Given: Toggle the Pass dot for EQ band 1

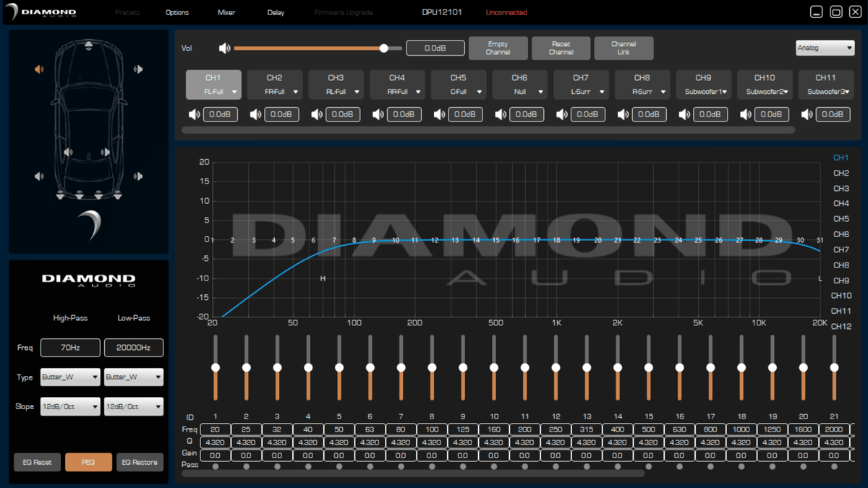Looking at the screenshot, I should coord(216,466).
